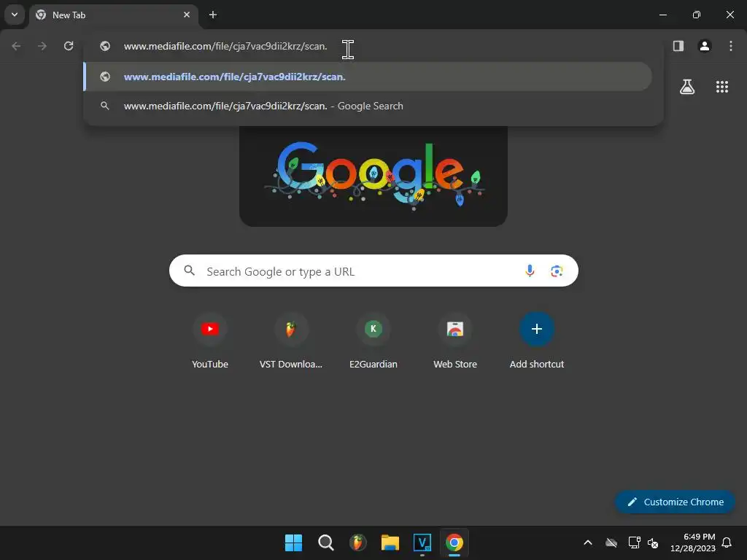Open the three-dot Chrome menu
Image resolution: width=747 pixels, height=560 pixels.
[731, 46]
